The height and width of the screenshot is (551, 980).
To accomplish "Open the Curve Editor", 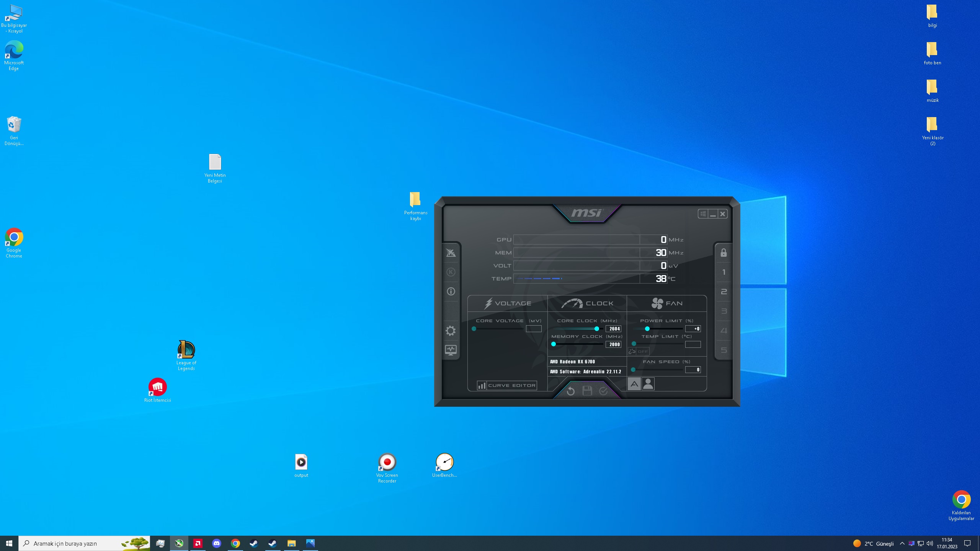I will click(x=507, y=385).
